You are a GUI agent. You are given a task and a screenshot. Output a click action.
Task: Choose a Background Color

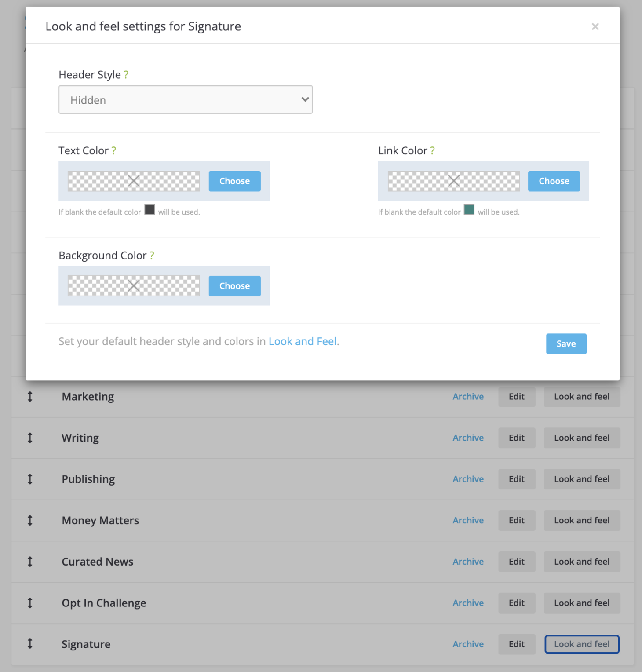[234, 286]
